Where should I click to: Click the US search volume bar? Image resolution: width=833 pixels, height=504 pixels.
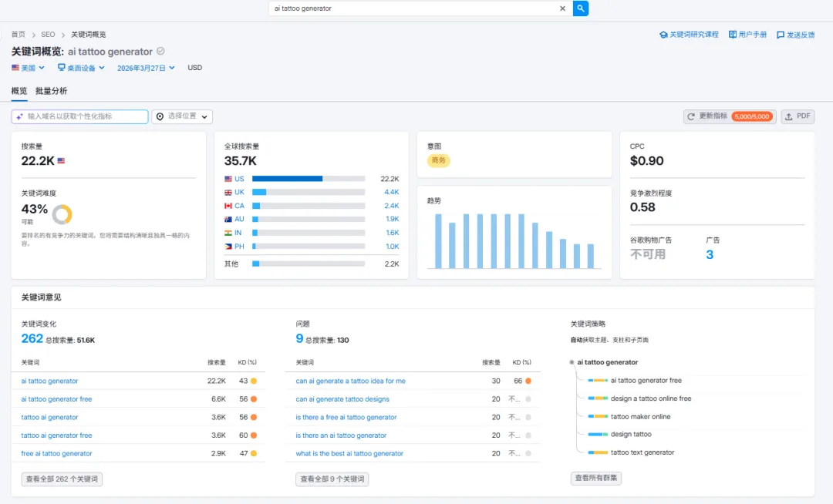pos(308,179)
